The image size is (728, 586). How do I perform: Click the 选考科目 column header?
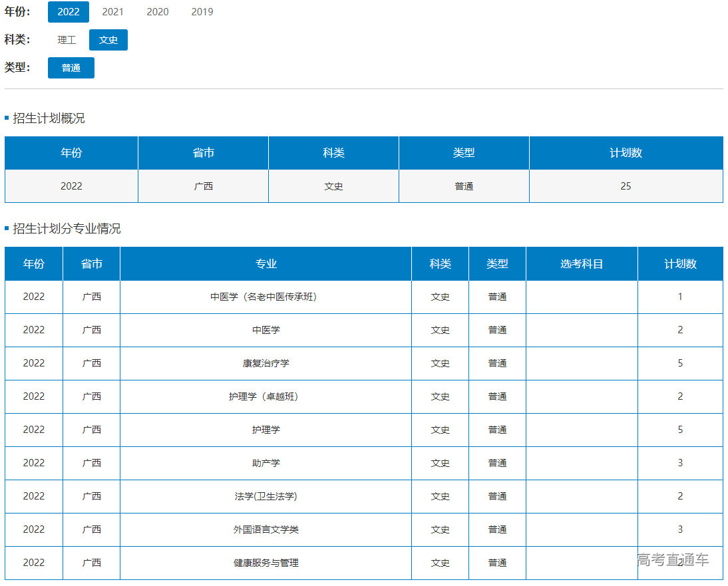click(582, 264)
